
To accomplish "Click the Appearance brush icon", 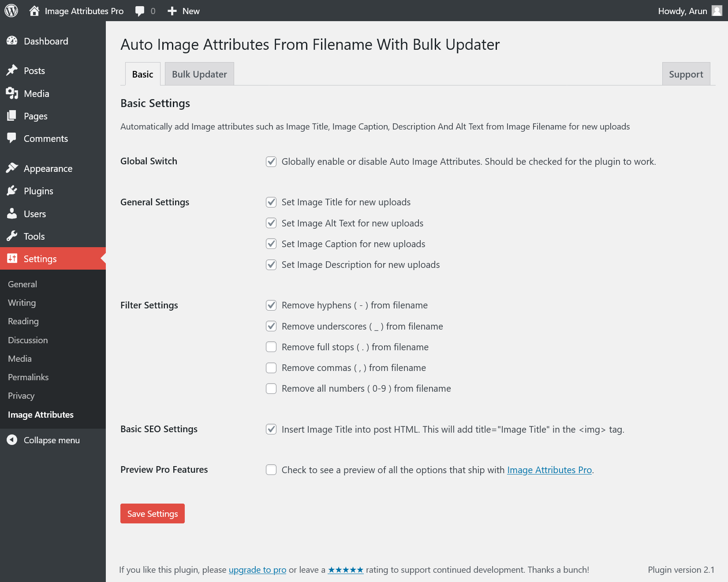I will pos(12,168).
